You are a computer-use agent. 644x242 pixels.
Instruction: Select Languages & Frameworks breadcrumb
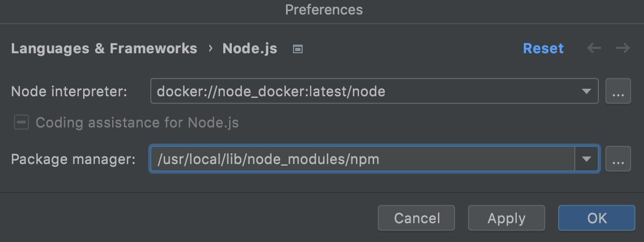coord(104,48)
